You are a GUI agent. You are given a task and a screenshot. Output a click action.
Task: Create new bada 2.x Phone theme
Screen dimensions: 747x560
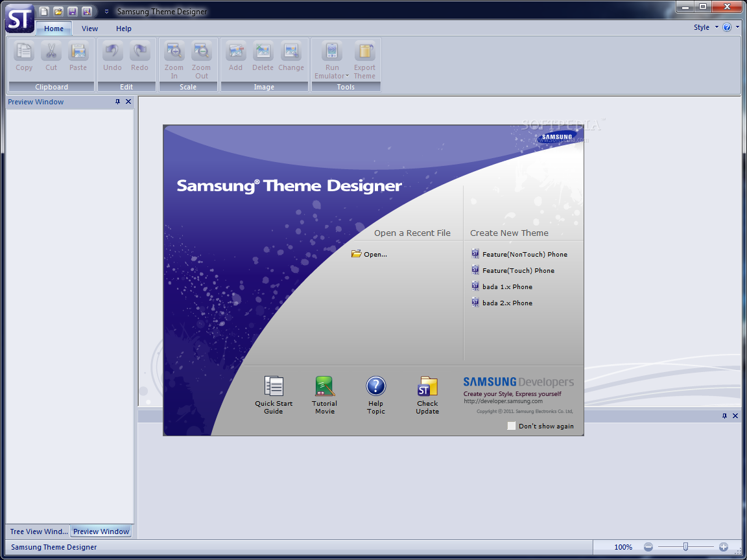pos(502,303)
